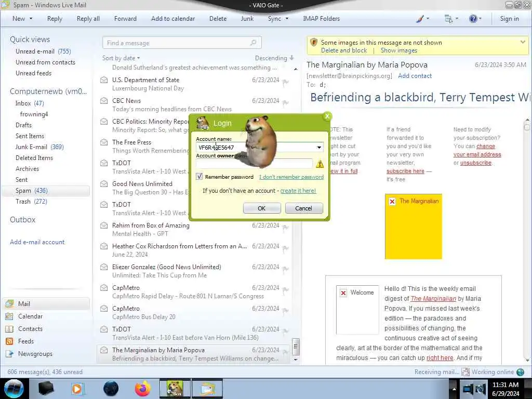Click 'I don't remember password' link
This screenshot has width=532, height=399.
[x=291, y=177]
